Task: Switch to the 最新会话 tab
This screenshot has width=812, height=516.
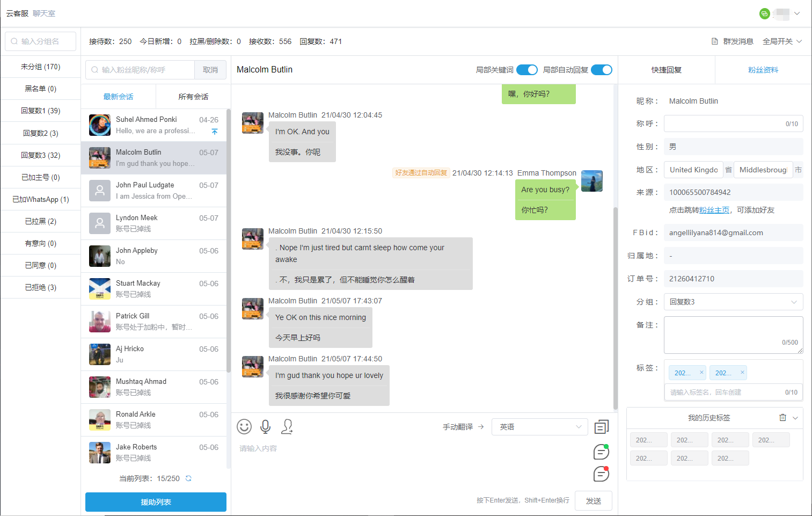Action: (118, 97)
